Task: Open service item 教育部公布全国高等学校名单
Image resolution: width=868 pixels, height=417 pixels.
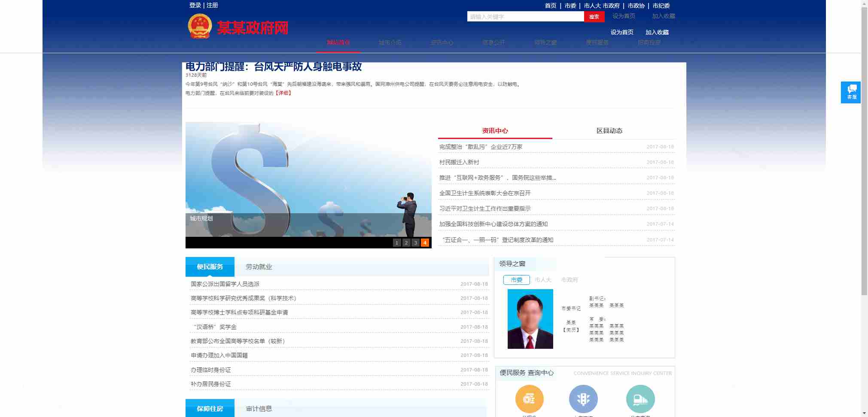Action: click(x=238, y=341)
